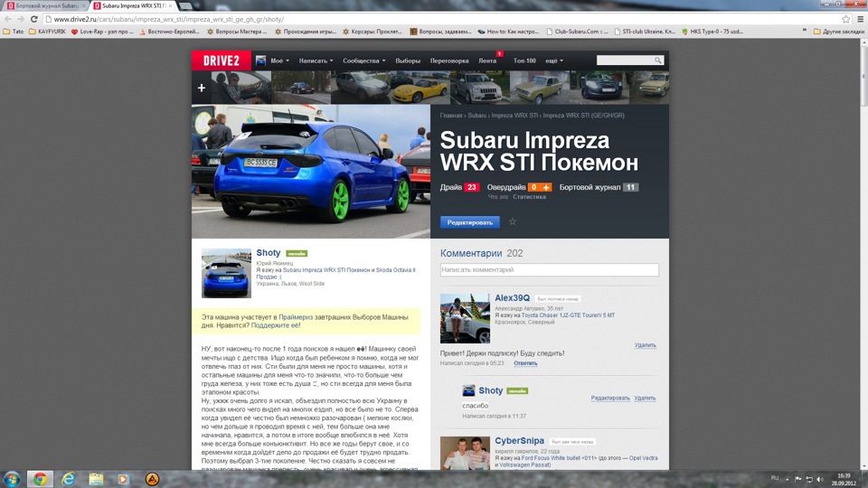
Task: Click the RU language indicator in tray
Action: 775,478
